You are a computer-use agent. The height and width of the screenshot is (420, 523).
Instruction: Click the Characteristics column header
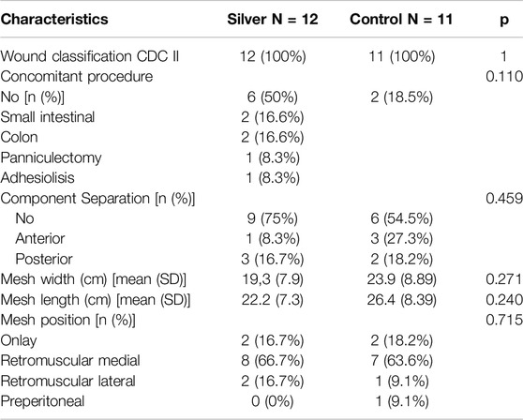54,20
